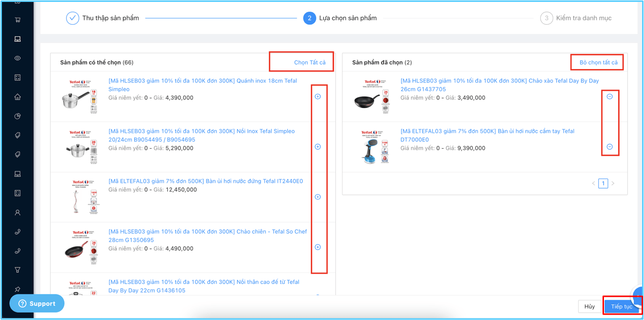Viewport: 644px width, 320px height.
Task: Go back to step Thu thập sản phẩm
Action: point(103,18)
